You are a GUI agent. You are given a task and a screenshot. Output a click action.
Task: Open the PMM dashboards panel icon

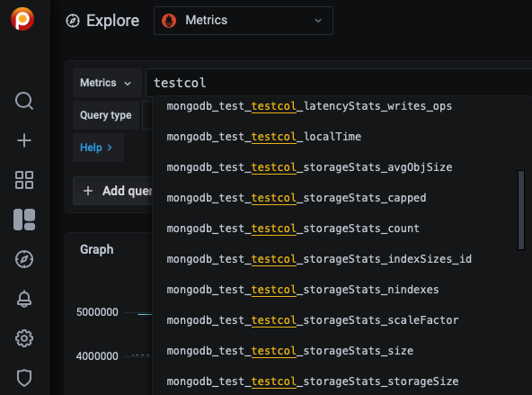coord(24,220)
